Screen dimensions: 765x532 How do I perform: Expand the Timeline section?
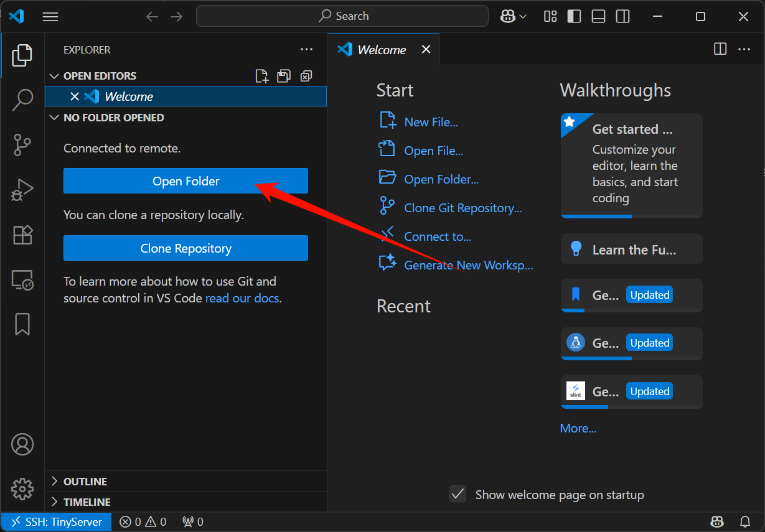(x=87, y=502)
